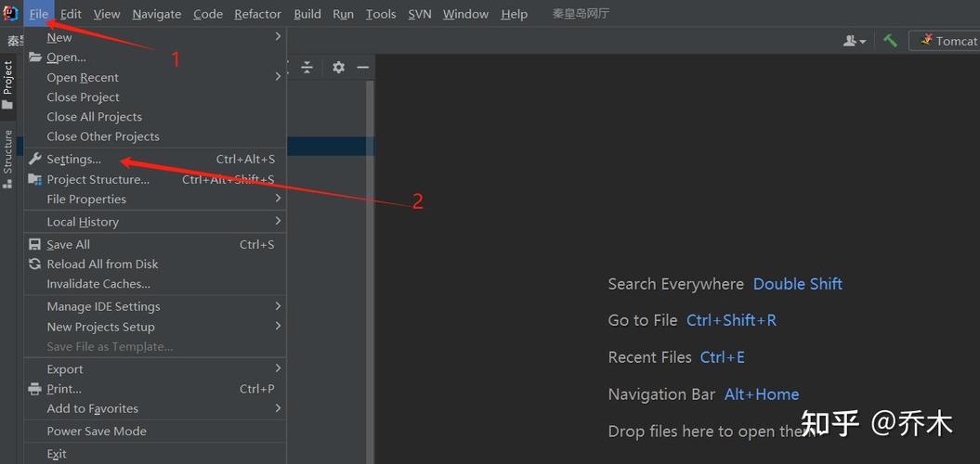Viewport: 980px width, 464px height.
Task: Open the Refactor menu
Action: (257, 14)
